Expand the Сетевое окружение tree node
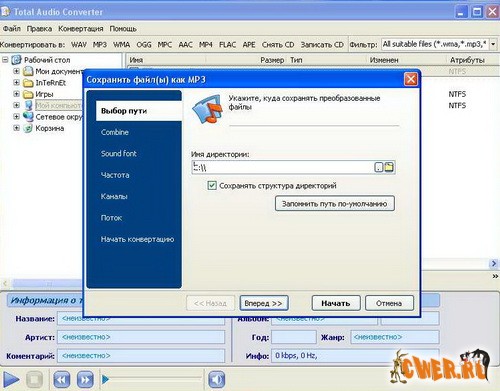This screenshot has width=500, height=391. click(x=16, y=117)
